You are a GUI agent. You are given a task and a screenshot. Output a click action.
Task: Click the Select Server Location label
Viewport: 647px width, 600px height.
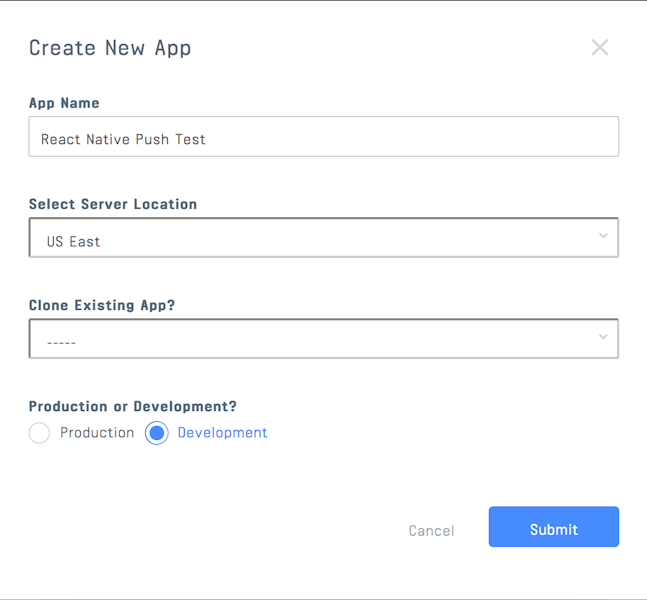[113, 204]
